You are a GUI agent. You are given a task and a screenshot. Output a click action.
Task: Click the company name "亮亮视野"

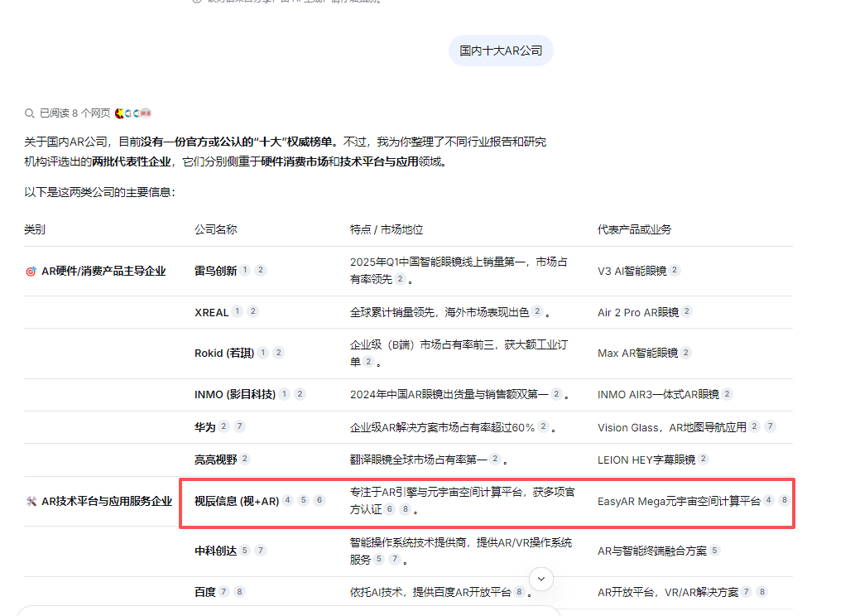tap(216, 460)
